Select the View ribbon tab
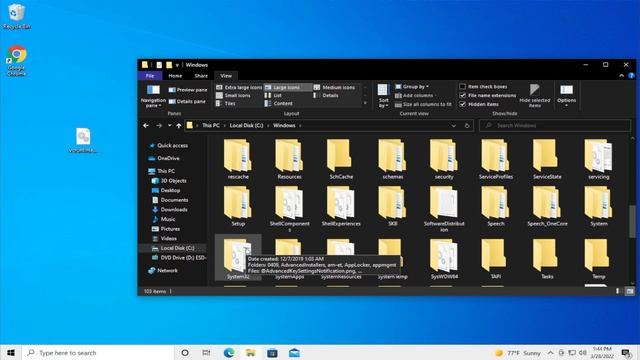This screenshot has height=360, width=640. pos(226,76)
